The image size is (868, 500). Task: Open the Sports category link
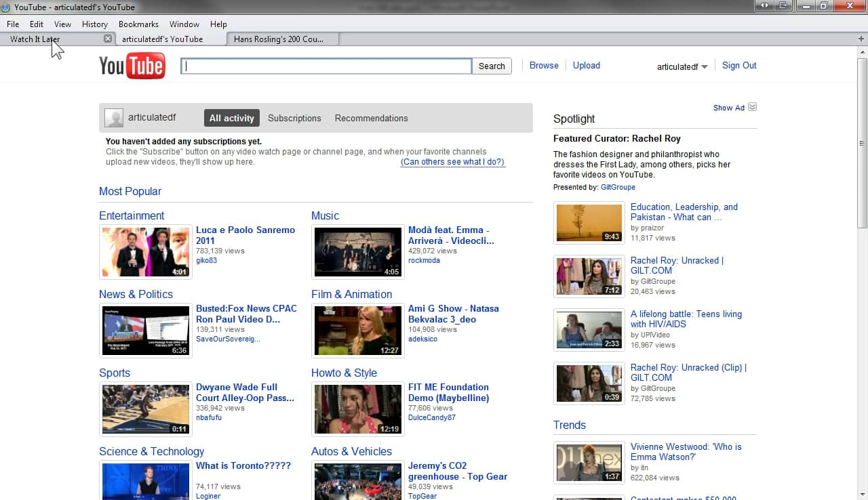pos(115,373)
